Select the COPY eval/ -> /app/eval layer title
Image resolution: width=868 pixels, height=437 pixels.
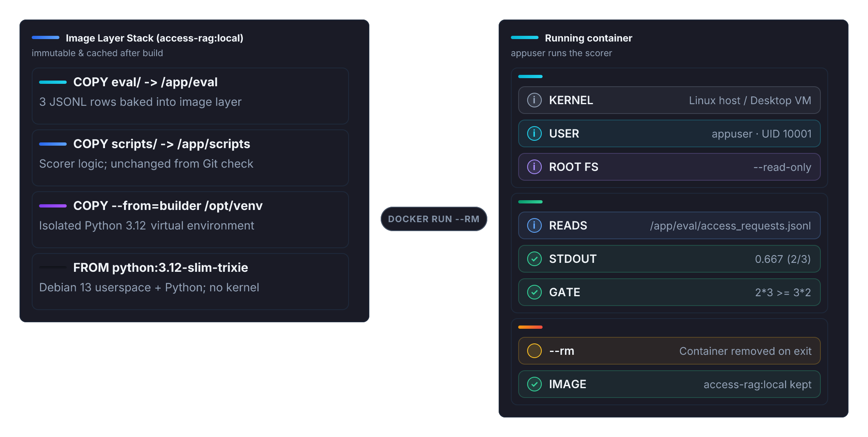[145, 82]
